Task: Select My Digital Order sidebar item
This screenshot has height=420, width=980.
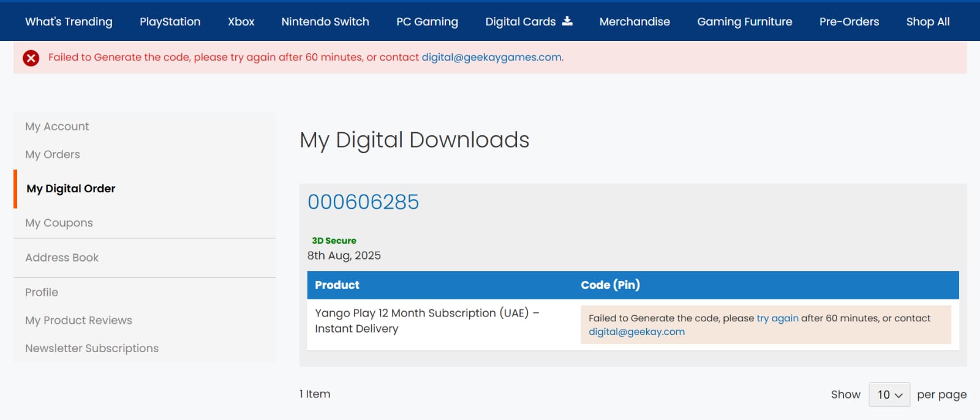Action: click(71, 189)
